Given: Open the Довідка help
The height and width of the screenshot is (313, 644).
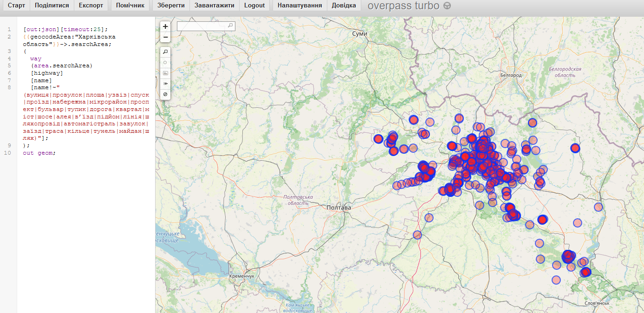Looking at the screenshot, I should [x=344, y=6].
